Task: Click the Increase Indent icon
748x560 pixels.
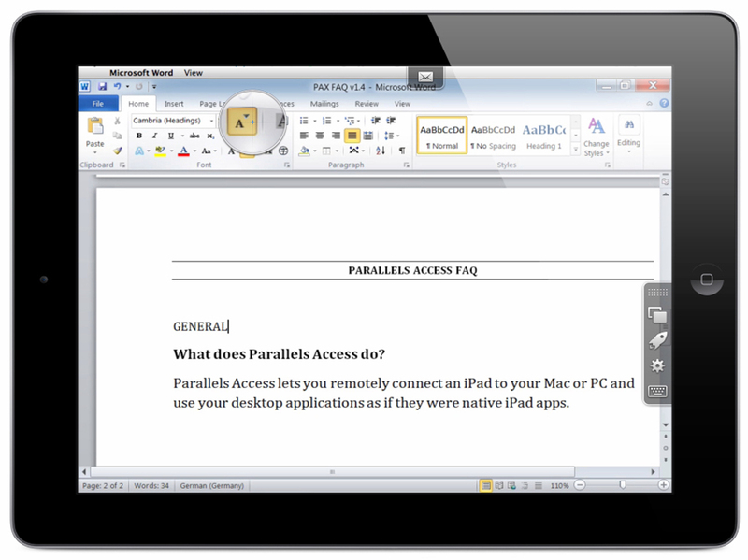Action: [x=391, y=121]
